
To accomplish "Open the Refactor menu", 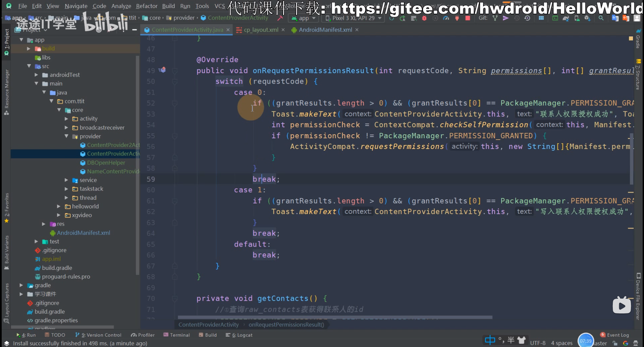I will point(147,6).
